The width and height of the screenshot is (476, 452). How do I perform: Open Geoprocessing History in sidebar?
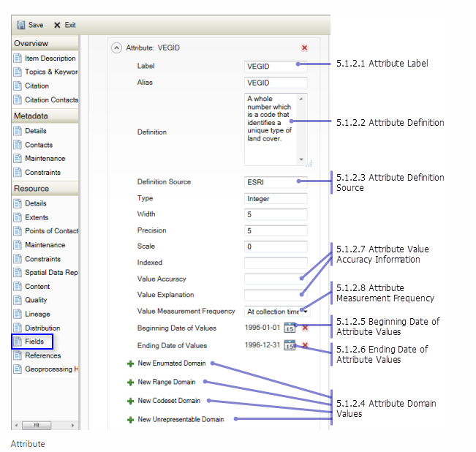click(x=52, y=369)
